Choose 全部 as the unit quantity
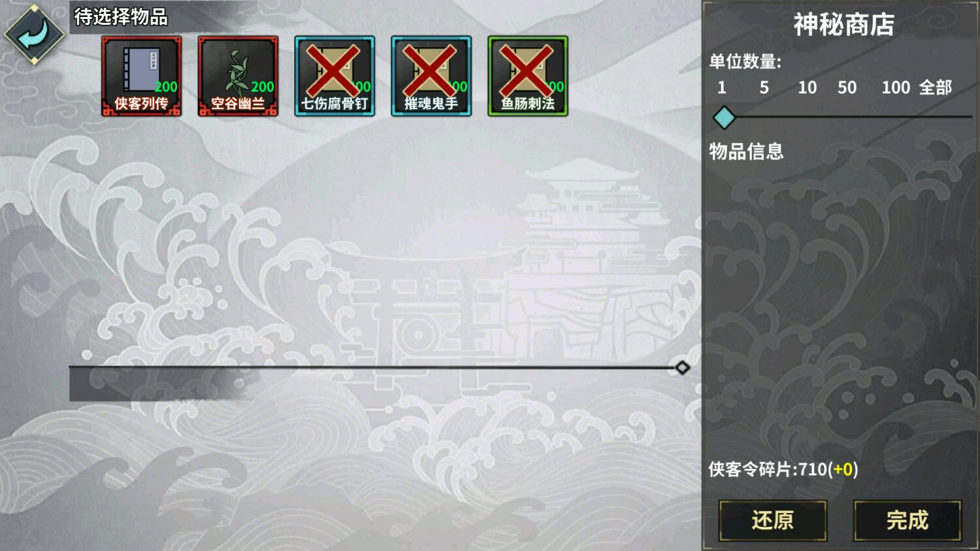This screenshot has height=551, width=980. [x=936, y=87]
